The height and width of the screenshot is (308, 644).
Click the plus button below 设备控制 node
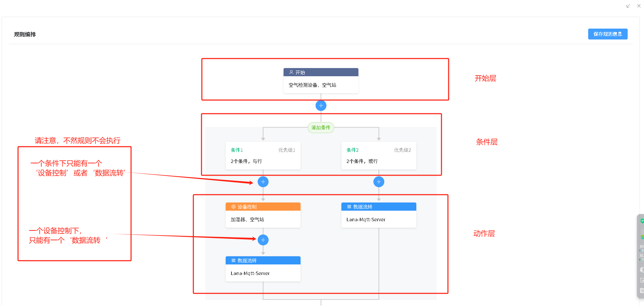click(263, 240)
